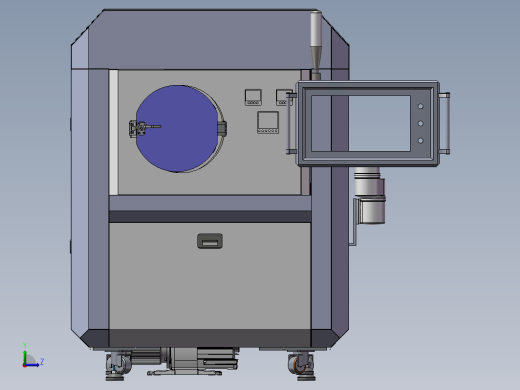
Task: Select the top round button on the touchscreen panel
Action: point(421,106)
